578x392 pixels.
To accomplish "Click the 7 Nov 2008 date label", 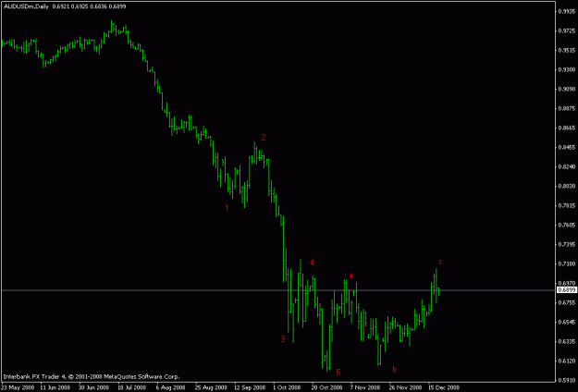I will pyautogui.click(x=365, y=388).
